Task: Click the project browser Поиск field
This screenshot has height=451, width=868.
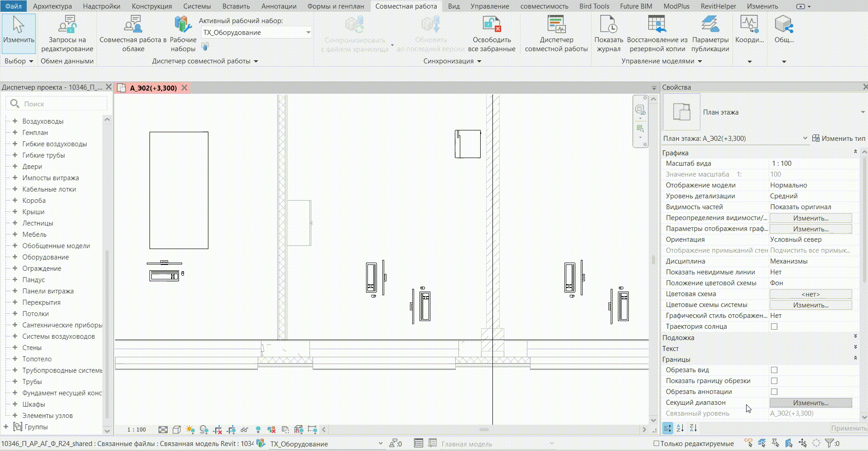Action: pyautogui.click(x=57, y=104)
